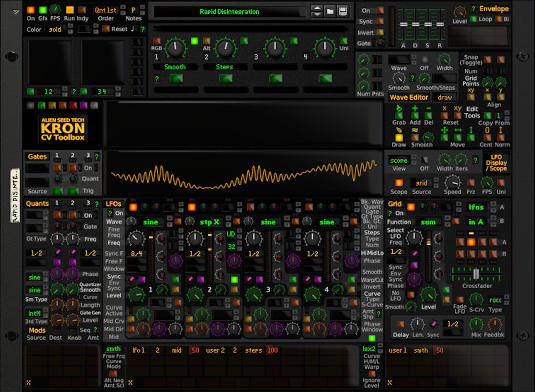Image resolution: width=535 pixels, height=392 pixels.
Task: Select the Add point tool in Edit Tools
Action: click(x=415, y=115)
